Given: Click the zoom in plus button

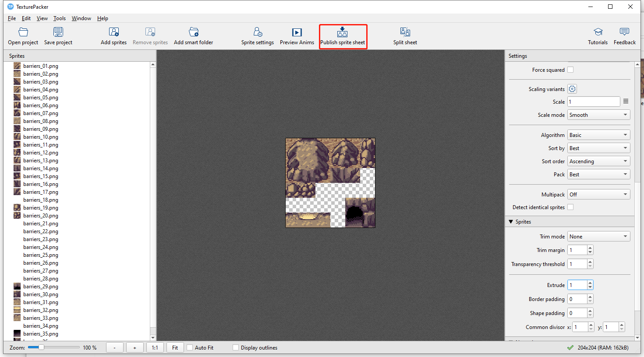Looking at the screenshot, I should pos(135,347).
